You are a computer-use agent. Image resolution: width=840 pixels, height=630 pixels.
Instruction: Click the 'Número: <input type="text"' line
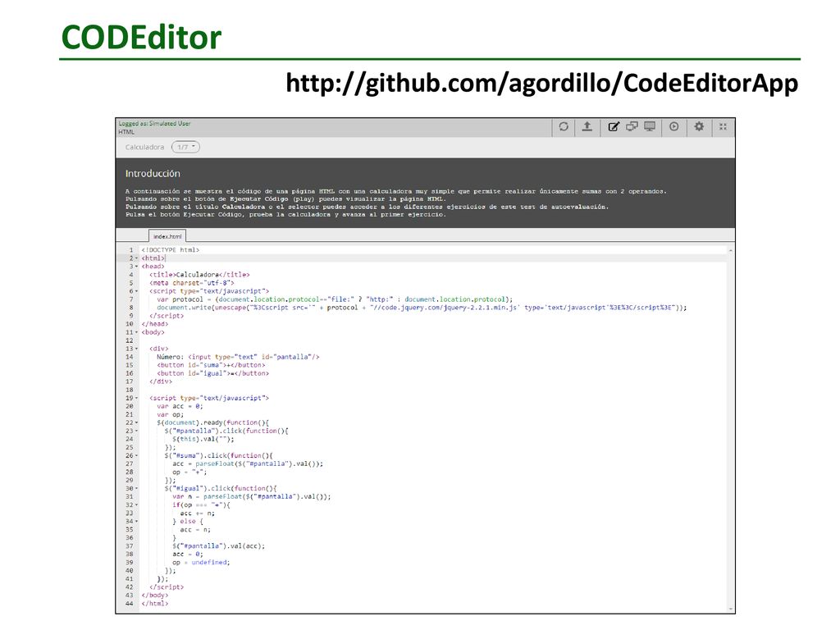[238, 357]
